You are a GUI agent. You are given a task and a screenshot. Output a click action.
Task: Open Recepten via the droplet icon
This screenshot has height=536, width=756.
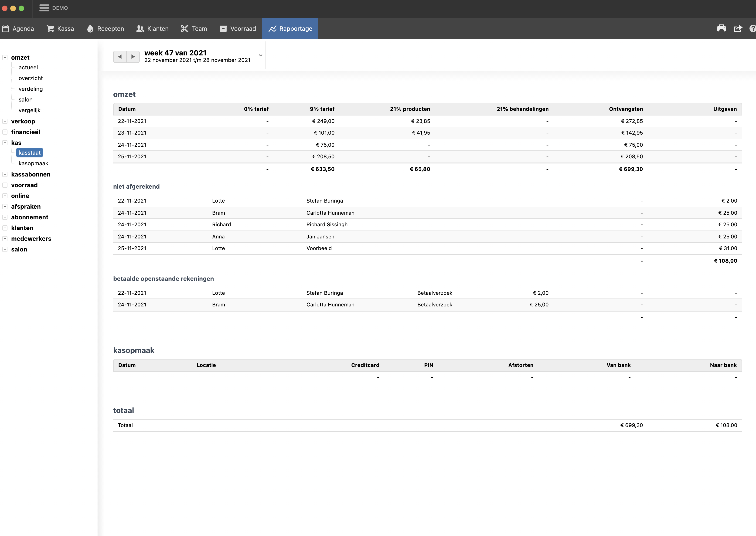coord(90,29)
